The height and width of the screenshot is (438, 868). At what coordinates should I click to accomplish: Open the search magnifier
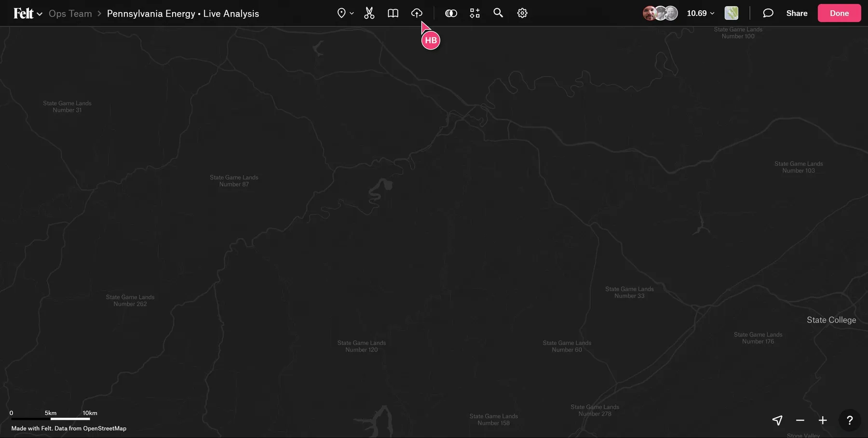[498, 13]
